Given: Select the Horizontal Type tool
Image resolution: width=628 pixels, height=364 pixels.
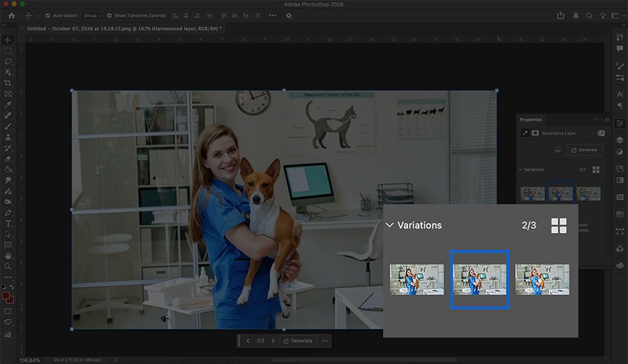Looking at the screenshot, I should point(8,223).
